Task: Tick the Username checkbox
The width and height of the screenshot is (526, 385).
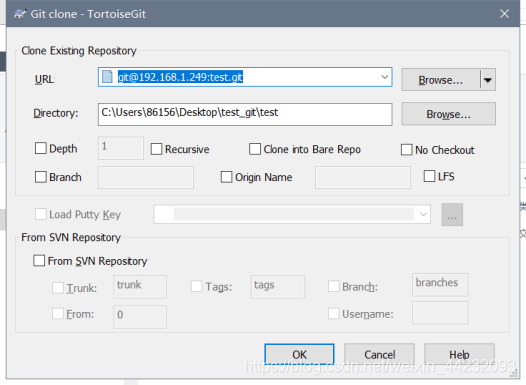Action: [x=334, y=314]
